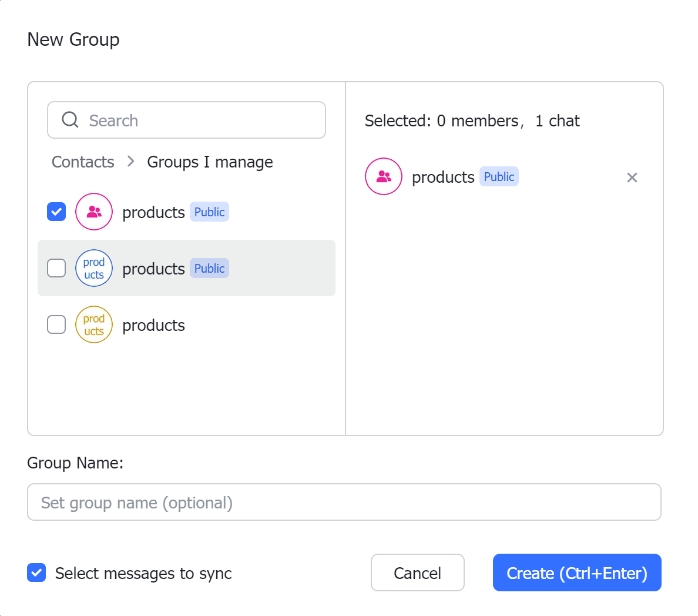Click the magnifier icon in the search bar
Viewport: 698px width, 616px height.
(x=70, y=119)
